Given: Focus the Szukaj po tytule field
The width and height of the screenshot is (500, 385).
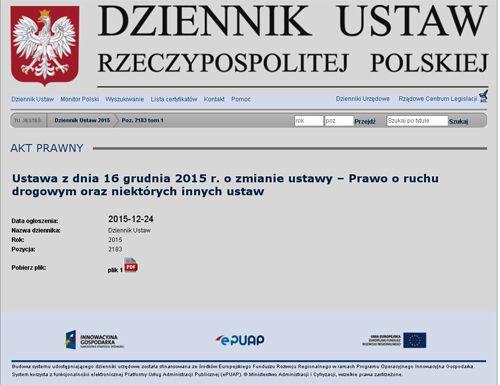Looking at the screenshot, I should [x=417, y=121].
